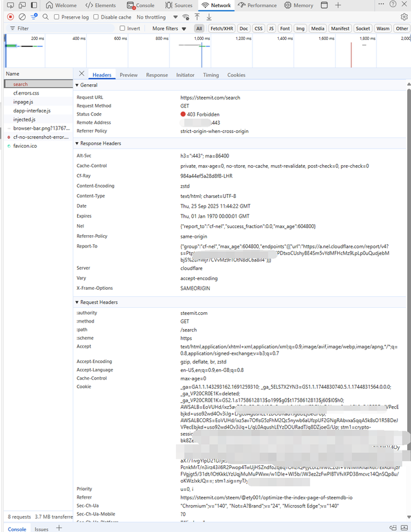Filter by CSS requests
Viewport: 411px width, 532px height.
coord(258,28)
